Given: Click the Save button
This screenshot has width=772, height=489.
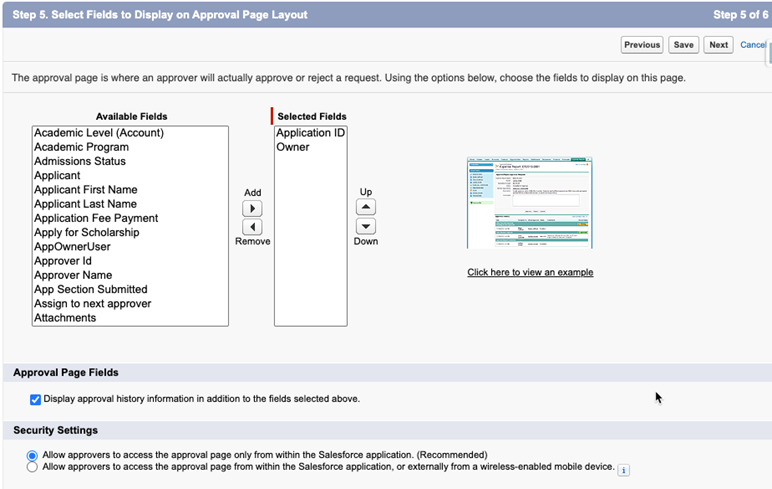Looking at the screenshot, I should click(x=684, y=45).
